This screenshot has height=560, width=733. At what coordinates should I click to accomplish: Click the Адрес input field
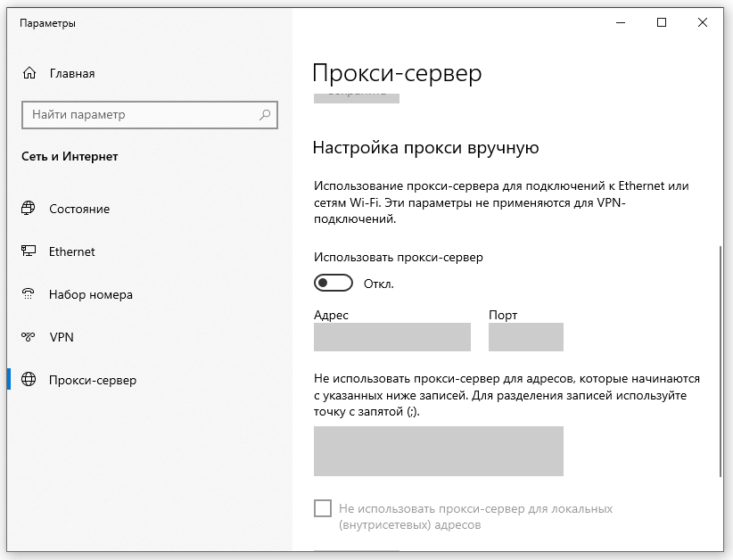click(x=391, y=337)
